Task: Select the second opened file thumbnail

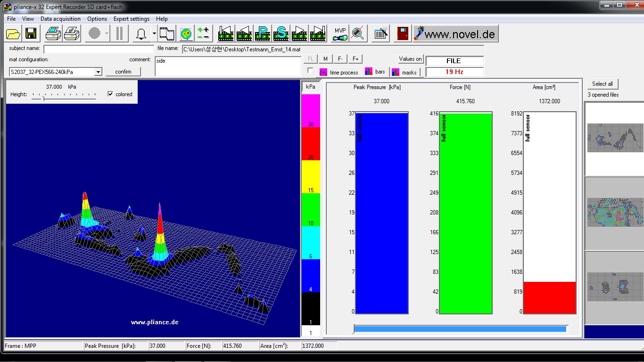Action: click(614, 214)
